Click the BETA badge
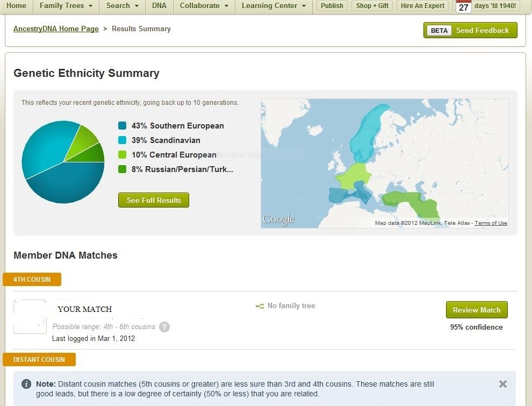The width and height of the screenshot is (532, 406). coord(439,31)
